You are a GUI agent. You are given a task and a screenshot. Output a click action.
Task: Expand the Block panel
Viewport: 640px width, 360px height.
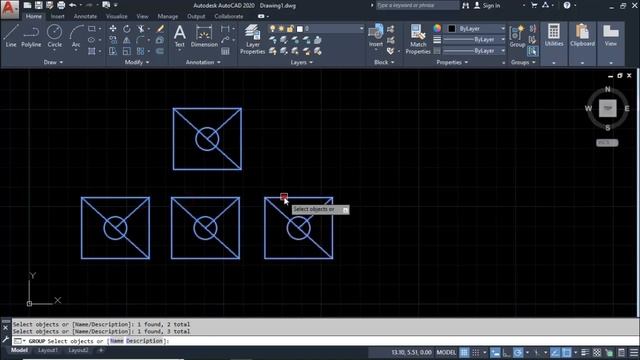click(x=384, y=62)
